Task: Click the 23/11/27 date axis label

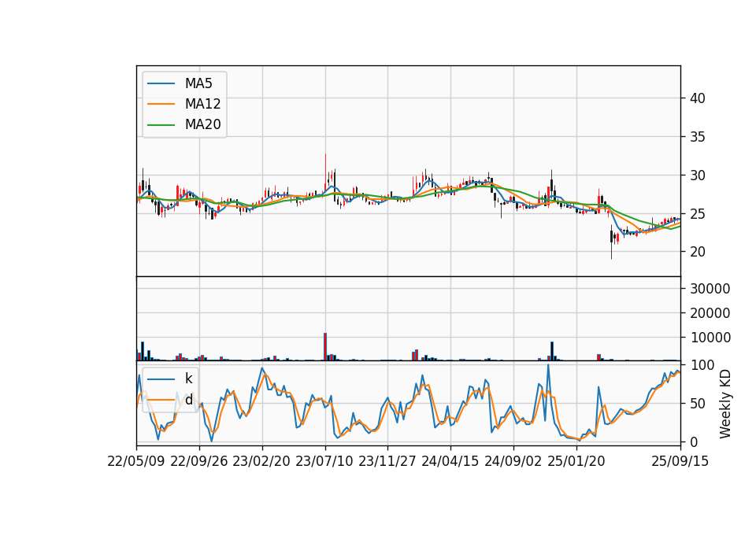Action: [387, 461]
